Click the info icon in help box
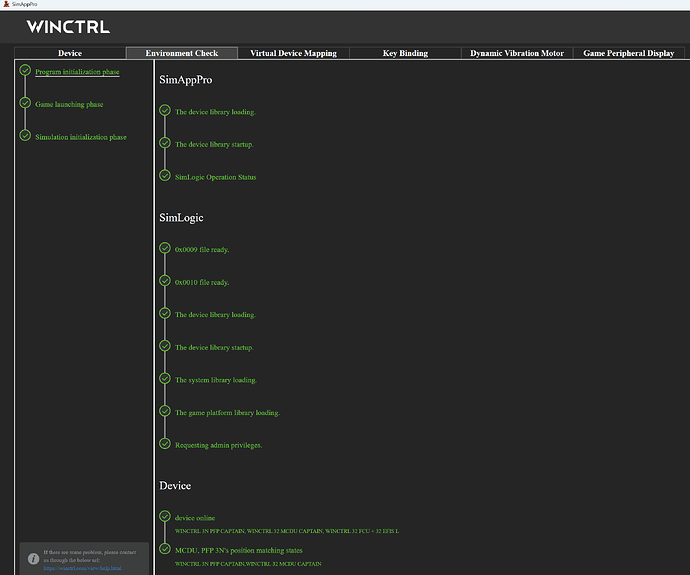The width and height of the screenshot is (690, 575). [x=33, y=556]
